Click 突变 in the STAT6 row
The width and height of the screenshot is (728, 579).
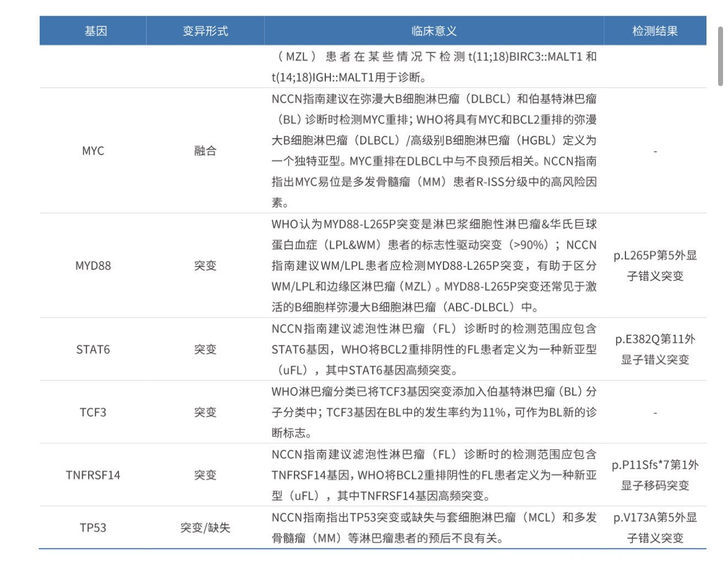coord(205,349)
